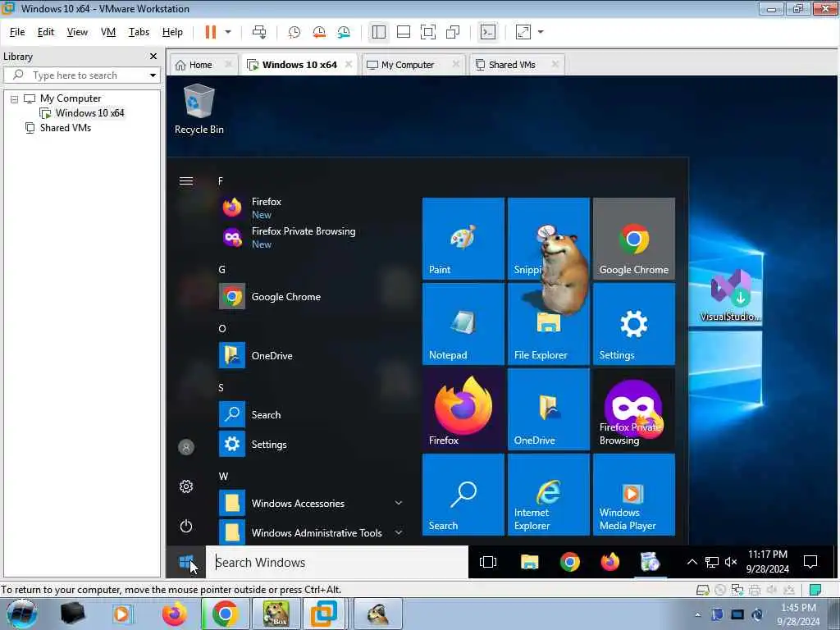Image resolution: width=840 pixels, height=630 pixels.
Task: Click the VMware Workstation host taskbar icon
Action: click(x=324, y=614)
